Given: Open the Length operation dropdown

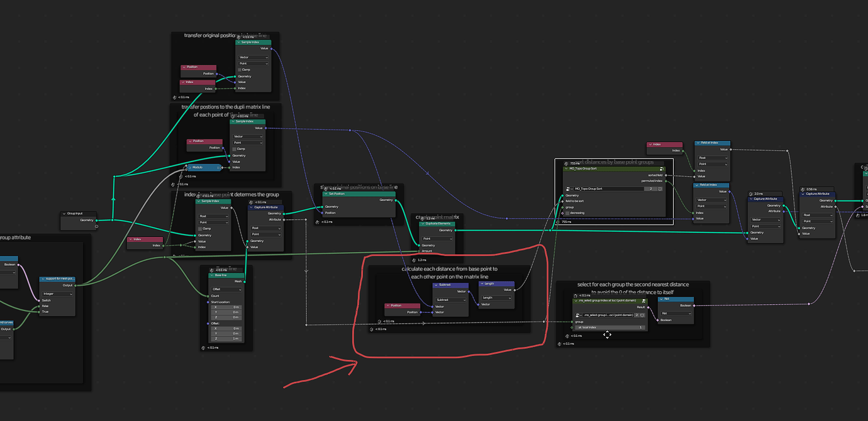Looking at the screenshot, I should [x=496, y=298].
